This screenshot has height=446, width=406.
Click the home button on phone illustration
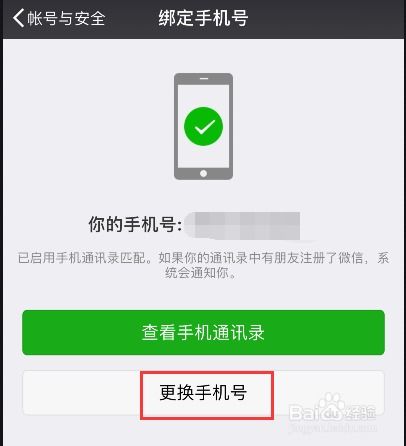click(x=203, y=173)
